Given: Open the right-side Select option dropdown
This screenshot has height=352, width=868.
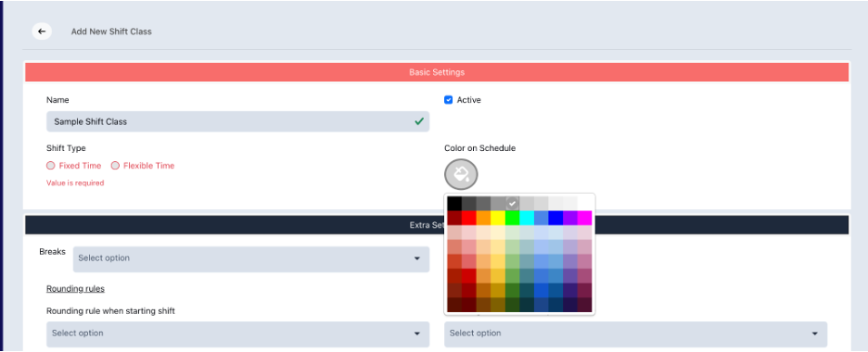Looking at the screenshot, I should point(635,333).
